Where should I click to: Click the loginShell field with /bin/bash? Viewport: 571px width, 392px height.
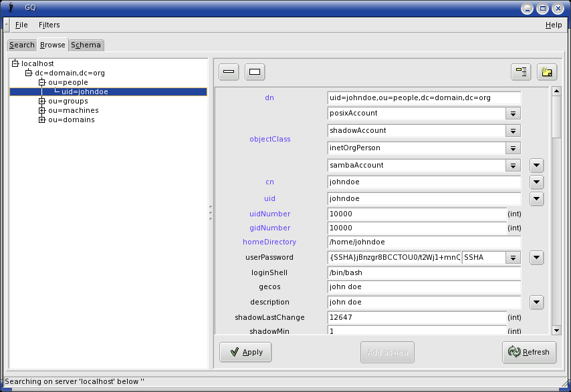(425, 273)
